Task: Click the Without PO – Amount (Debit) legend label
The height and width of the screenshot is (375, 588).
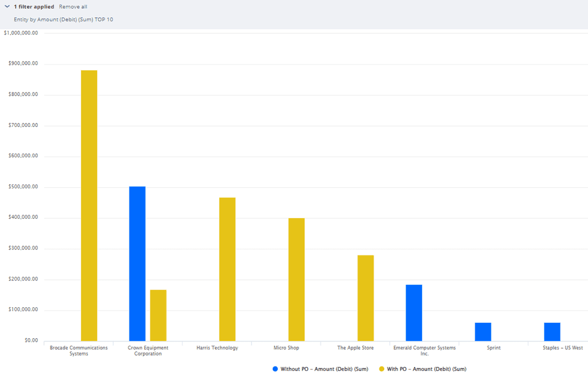Action: coord(324,369)
